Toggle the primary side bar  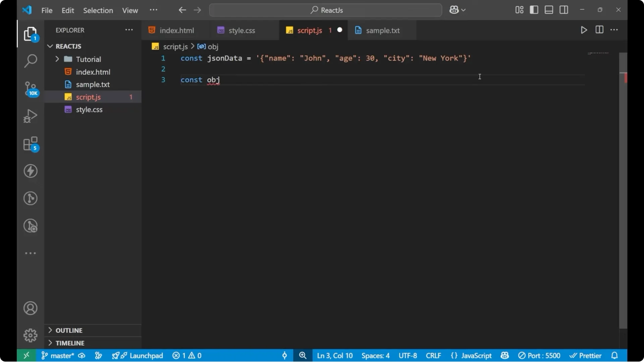click(534, 10)
